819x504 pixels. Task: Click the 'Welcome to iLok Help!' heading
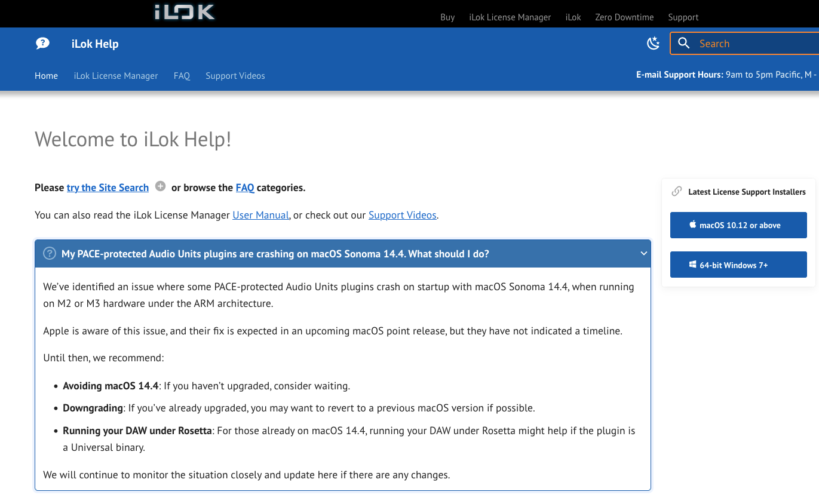pyautogui.click(x=133, y=139)
